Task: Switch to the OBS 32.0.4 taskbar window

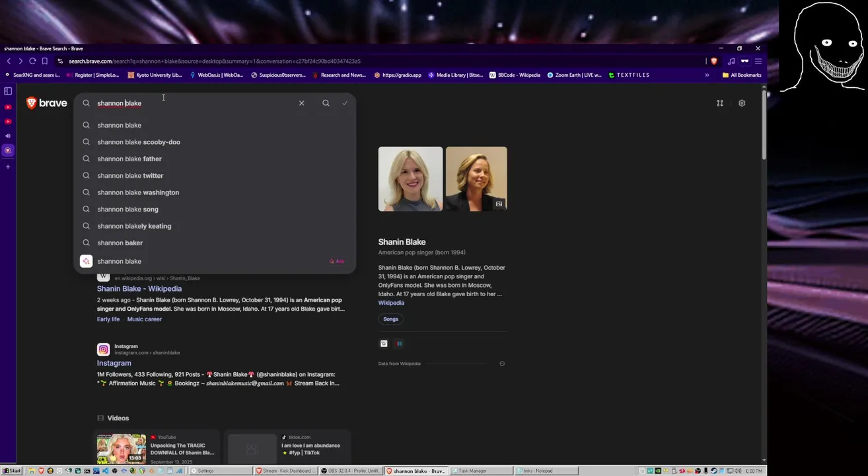Action: click(351, 471)
